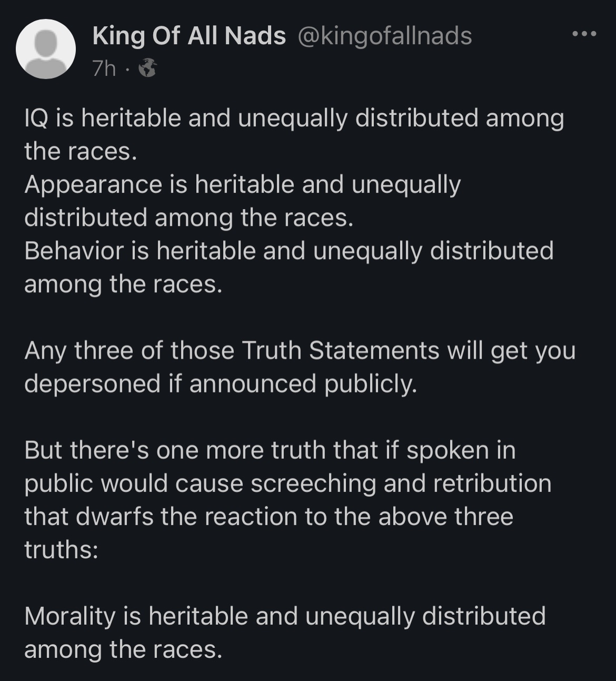Screen dimensions: 616x681
Task: Click the line starting "IQ is heritable"
Action: point(294,118)
